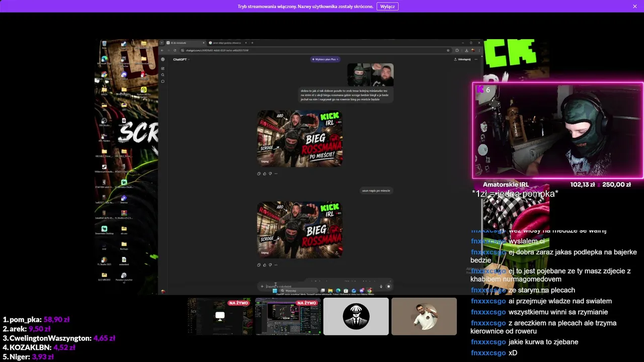Viewport: 644px width, 362px height.
Task: Open the OBS Studio desktop shortcut
Action: click(x=104, y=122)
